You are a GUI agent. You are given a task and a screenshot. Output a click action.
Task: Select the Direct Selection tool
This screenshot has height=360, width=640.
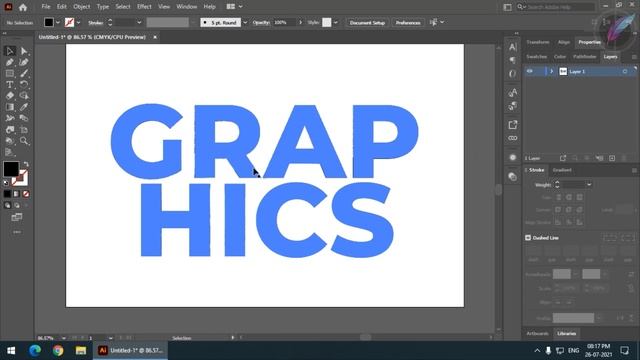coord(24,51)
